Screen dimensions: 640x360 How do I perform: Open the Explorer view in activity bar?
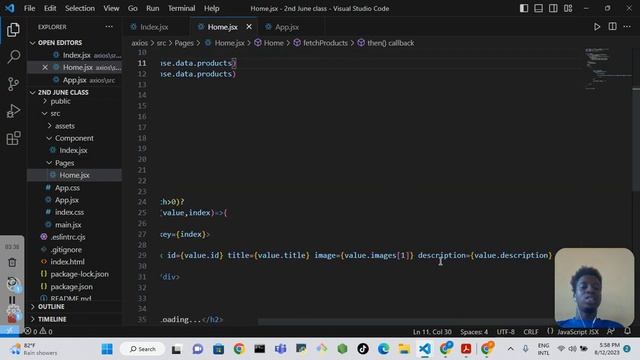click(13, 30)
